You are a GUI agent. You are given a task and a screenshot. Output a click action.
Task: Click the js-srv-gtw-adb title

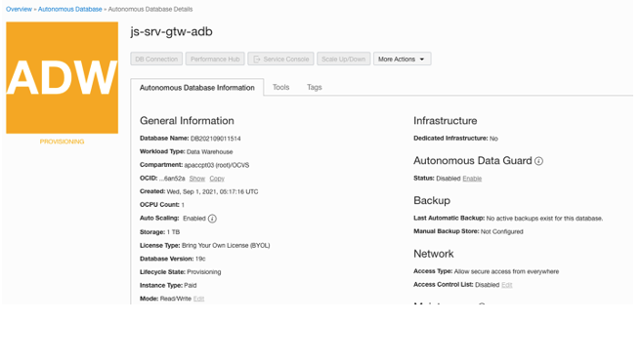(171, 31)
